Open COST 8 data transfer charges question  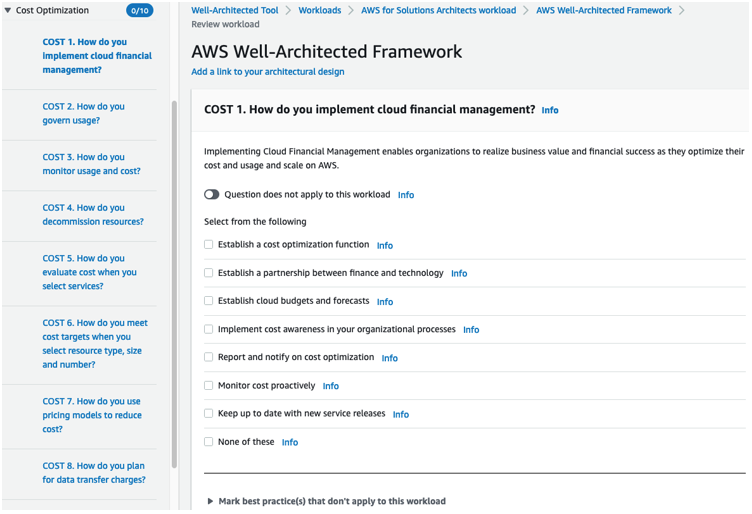pos(94,472)
